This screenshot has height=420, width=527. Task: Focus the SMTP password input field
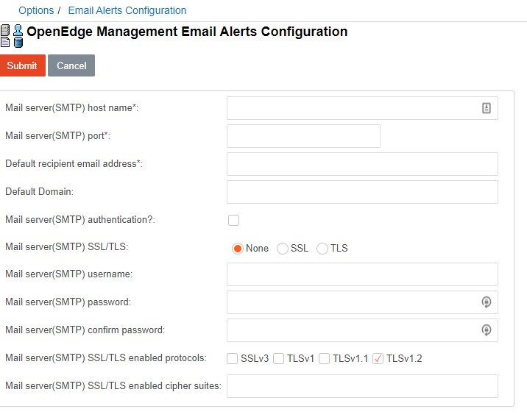click(362, 302)
